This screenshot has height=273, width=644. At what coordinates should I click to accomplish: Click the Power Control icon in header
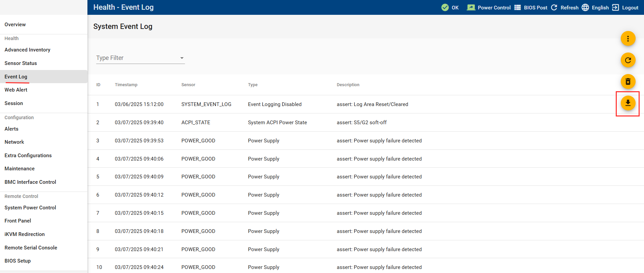pyautogui.click(x=471, y=7)
